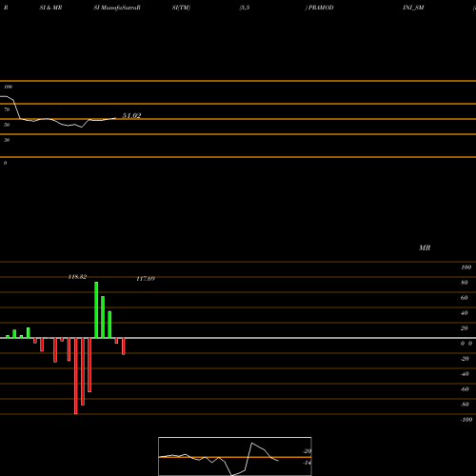Click the 'SI(TM)' header text
Image resolution: width=476 pixels, height=476 pixels.
click(x=181, y=8)
